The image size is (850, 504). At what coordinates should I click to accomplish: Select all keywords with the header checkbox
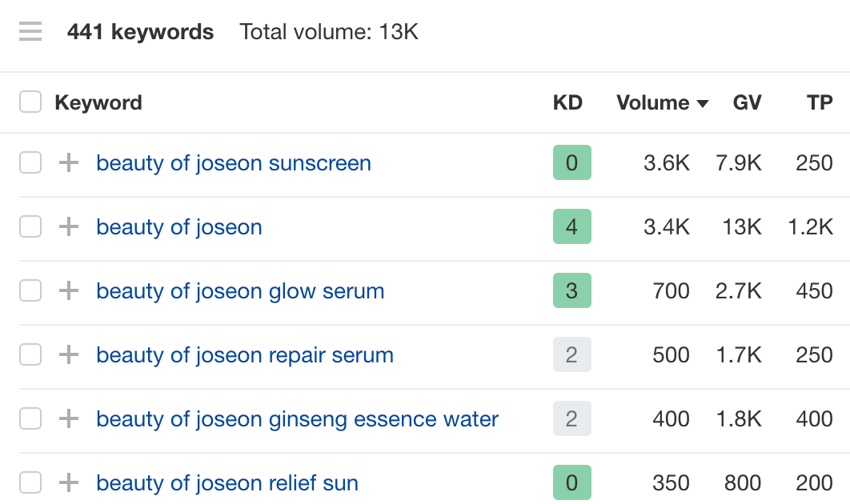pyautogui.click(x=30, y=102)
